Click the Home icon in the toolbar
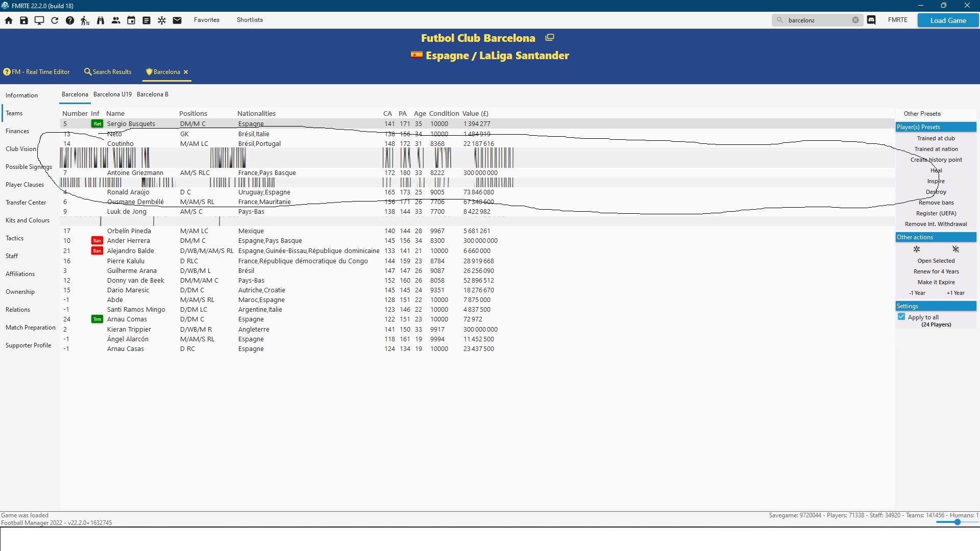The image size is (980, 551). [x=9, y=20]
